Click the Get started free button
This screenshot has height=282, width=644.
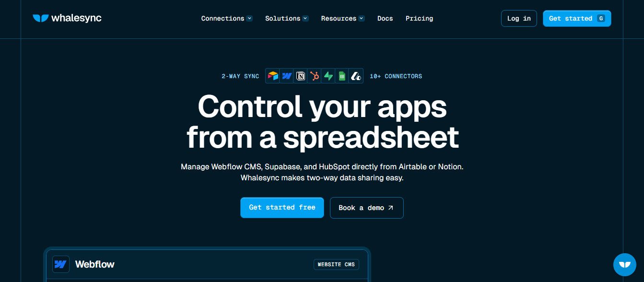(282, 208)
